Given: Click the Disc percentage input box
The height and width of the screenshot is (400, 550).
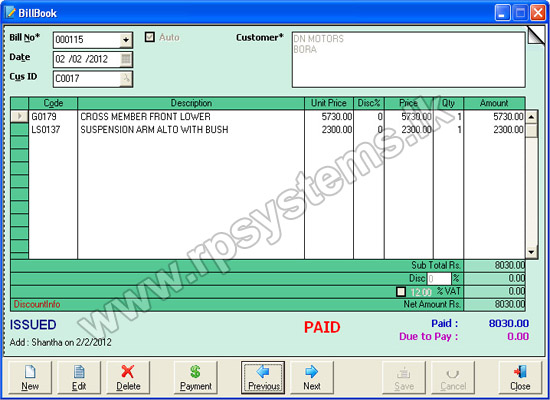Looking at the screenshot, I should pos(439,279).
